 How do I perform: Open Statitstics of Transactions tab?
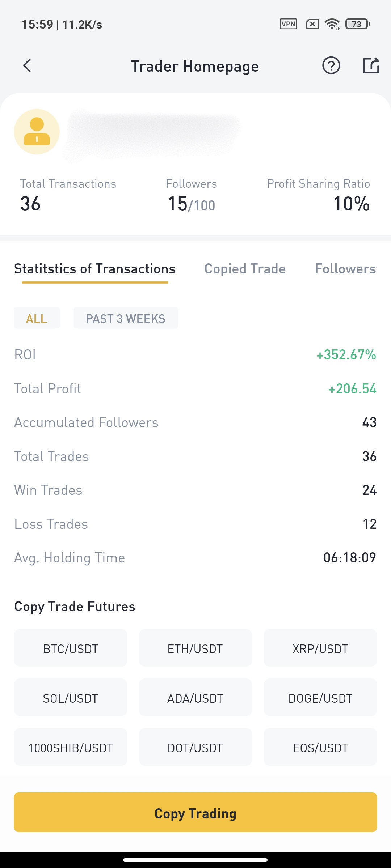(x=95, y=269)
